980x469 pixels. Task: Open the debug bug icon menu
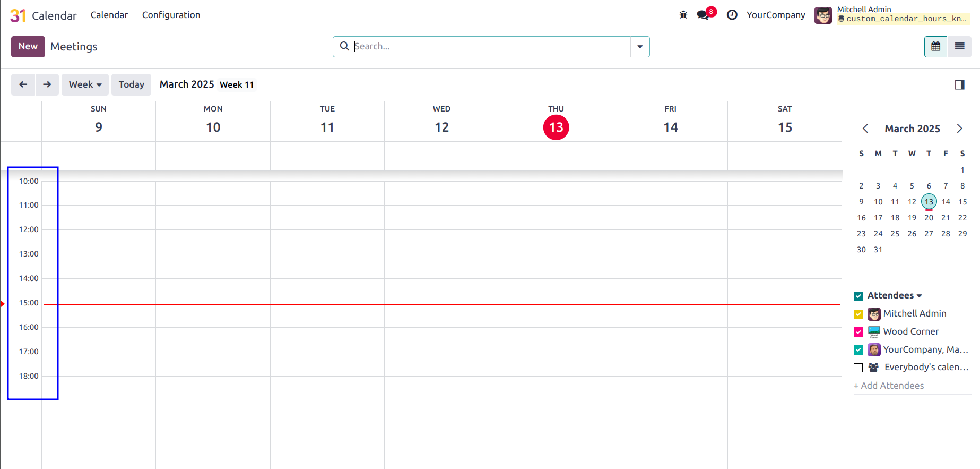click(683, 15)
